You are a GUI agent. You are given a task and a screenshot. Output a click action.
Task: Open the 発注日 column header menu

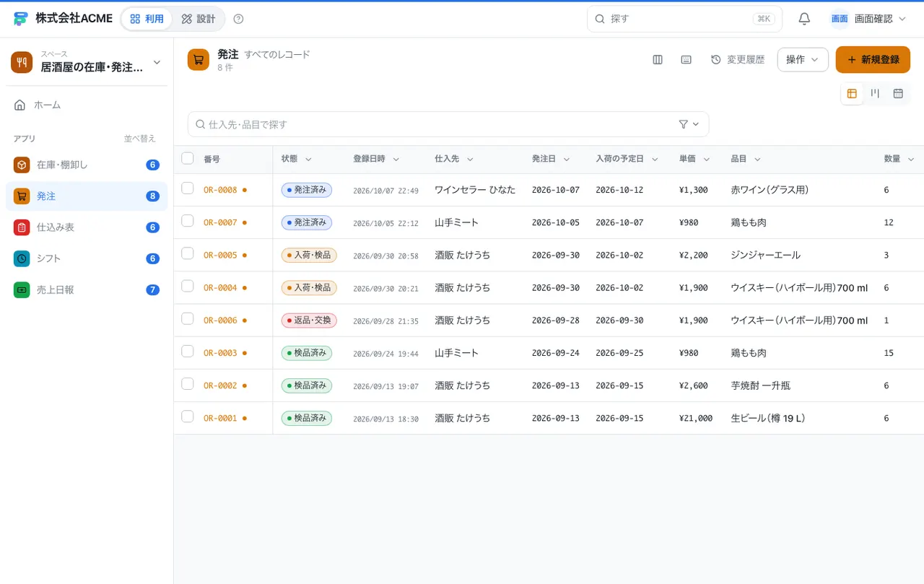[567, 159]
